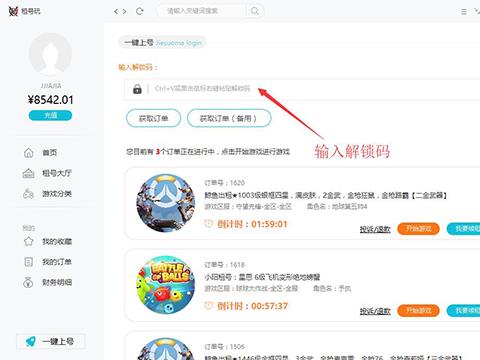480x360 pixels.
Task: Open 投诉/退款 link for order 1620
Action: pyautogui.click(x=375, y=229)
